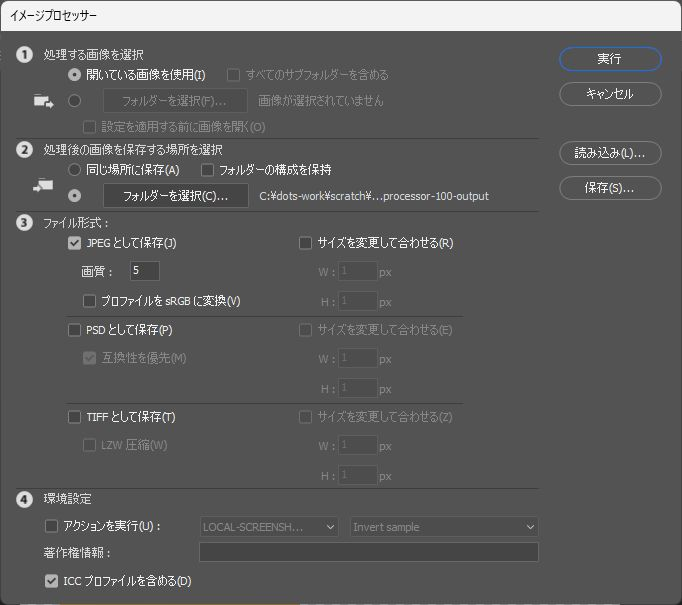Viewport: 682px width, 605px height.
Task: Click the 互換性を優先(M) checkbox
Action: click(89, 358)
